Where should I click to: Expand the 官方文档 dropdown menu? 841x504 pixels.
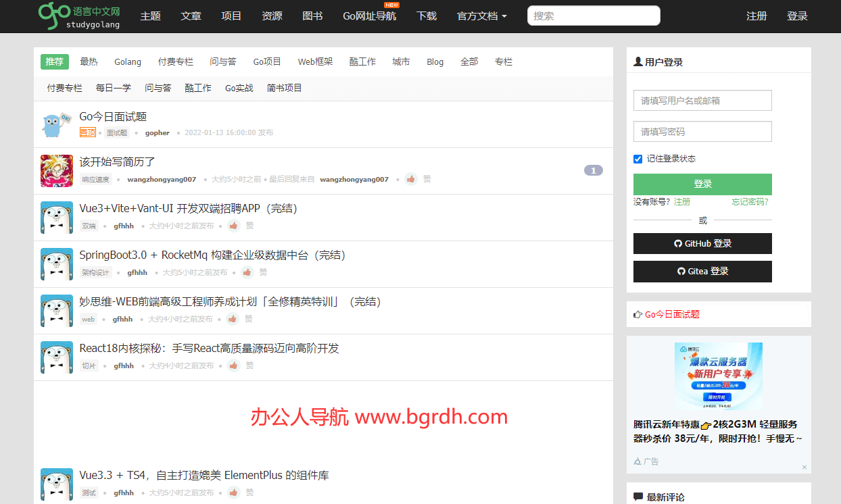pos(481,16)
